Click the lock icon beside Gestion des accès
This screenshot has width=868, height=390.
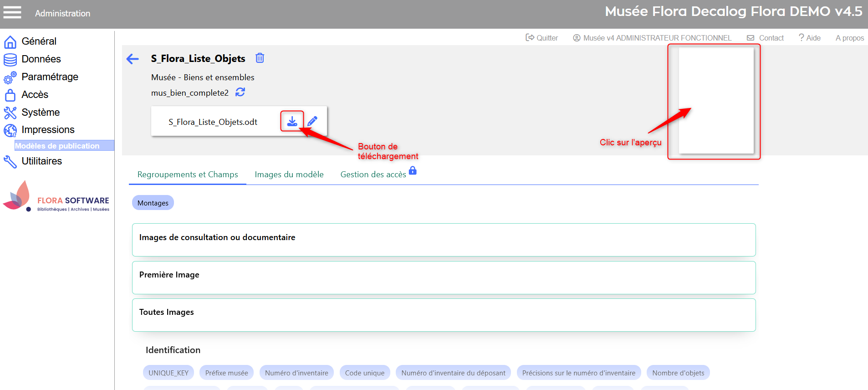click(x=413, y=170)
